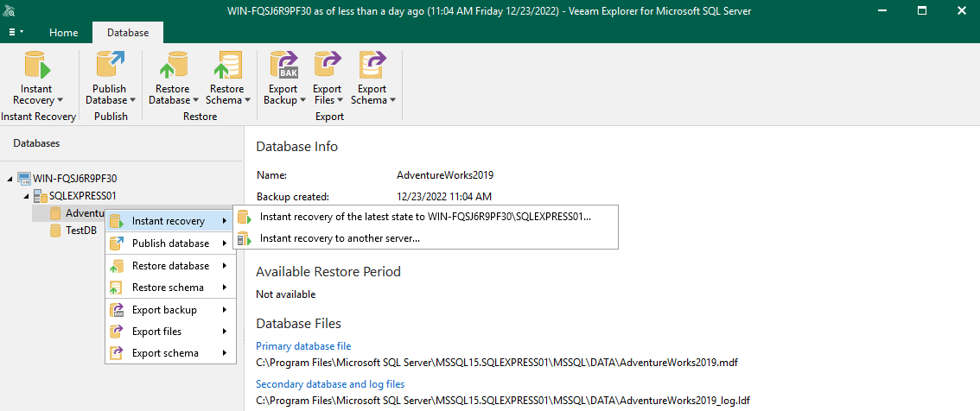
Task: Click the Publish Database ribbon icon
Action: click(x=110, y=66)
